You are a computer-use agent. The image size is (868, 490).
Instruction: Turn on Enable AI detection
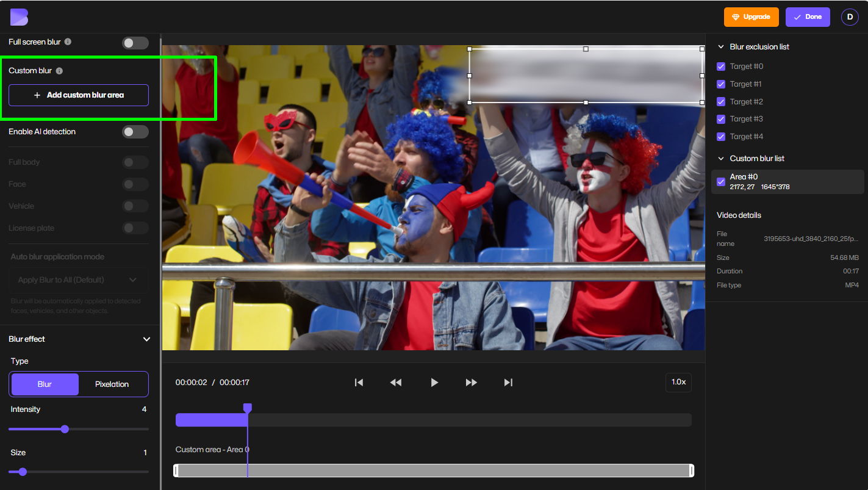(135, 132)
